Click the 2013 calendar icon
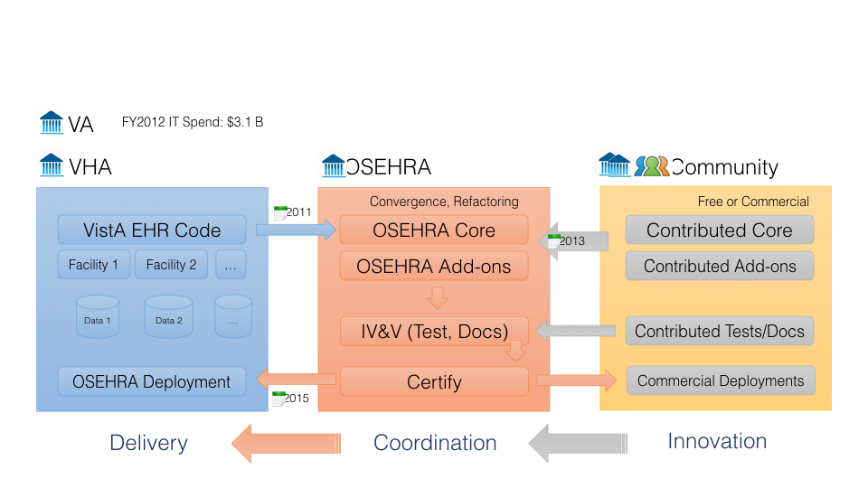The image size is (868, 488). pos(553,241)
